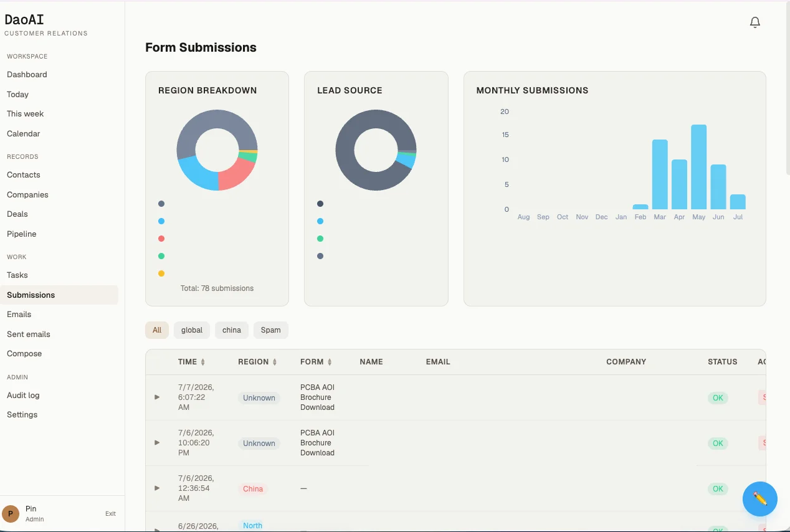This screenshot has height=532, width=790.
Task: Click PCBA AOI Brochure Download in the 6:07:22 AM row
Action: (x=317, y=397)
